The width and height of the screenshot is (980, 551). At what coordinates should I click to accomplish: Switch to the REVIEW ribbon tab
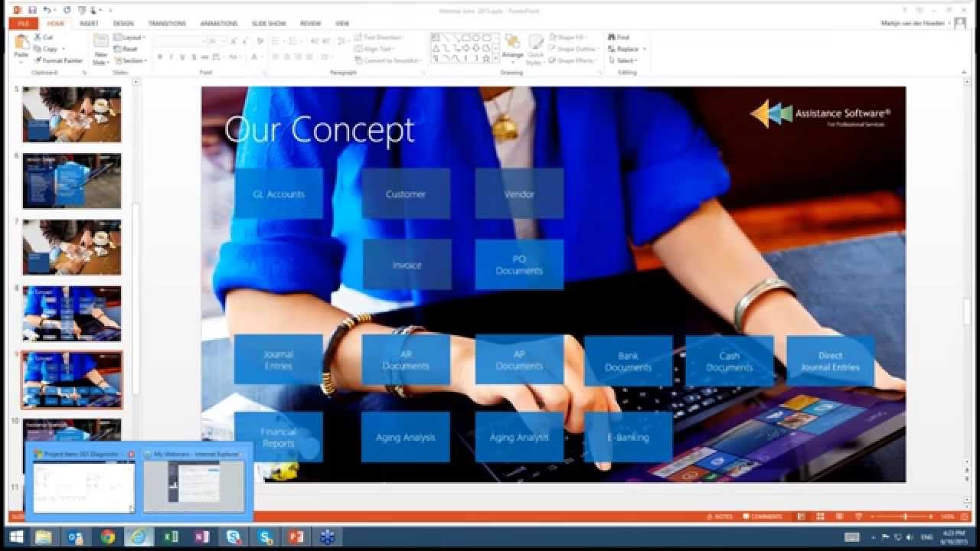pyautogui.click(x=311, y=24)
